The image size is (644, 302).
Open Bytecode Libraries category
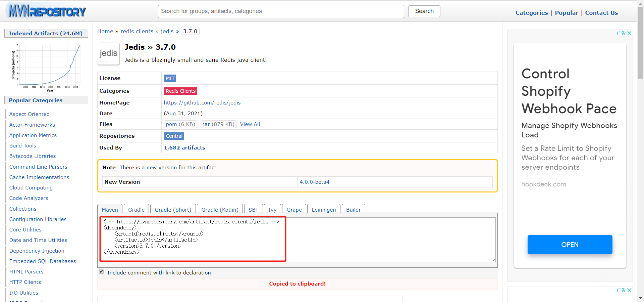click(x=32, y=156)
